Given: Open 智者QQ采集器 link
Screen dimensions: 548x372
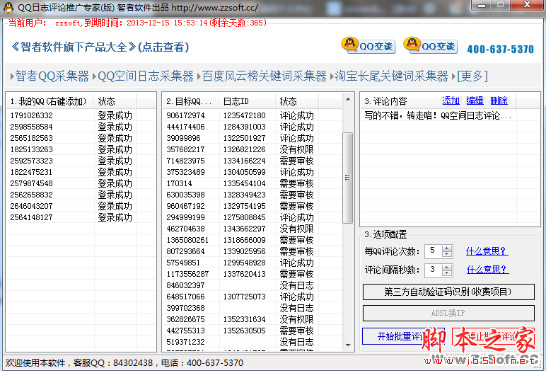Looking at the screenshot, I should (x=52, y=76).
